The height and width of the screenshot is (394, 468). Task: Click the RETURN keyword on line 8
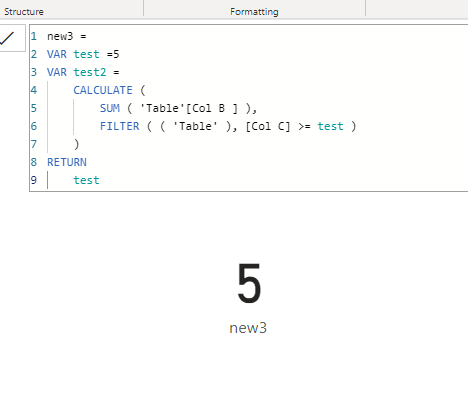point(67,162)
